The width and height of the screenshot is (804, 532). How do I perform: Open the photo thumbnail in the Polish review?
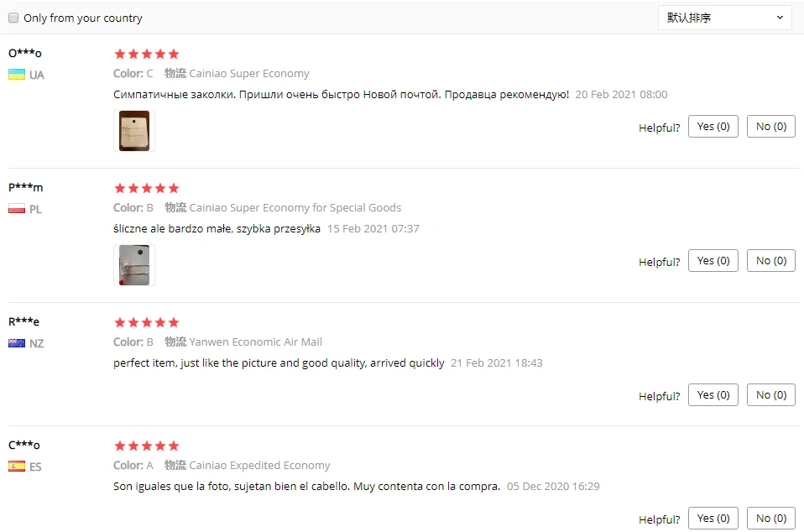click(134, 265)
